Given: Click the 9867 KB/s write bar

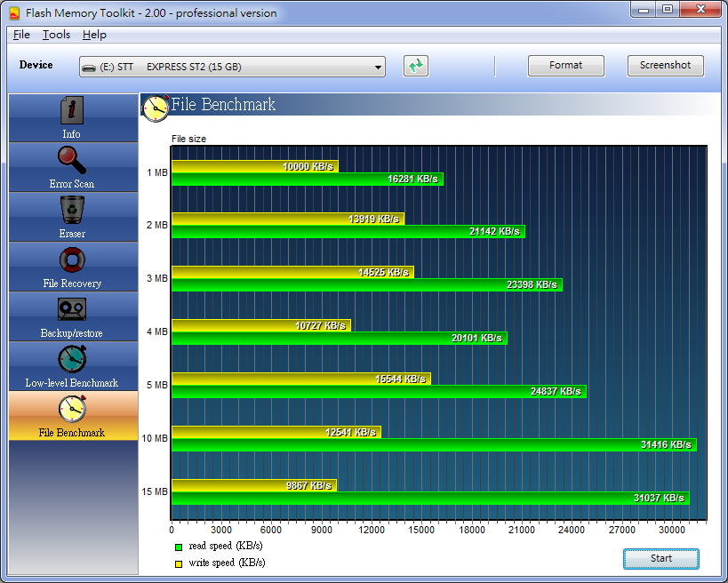Looking at the screenshot, I should (x=254, y=485).
